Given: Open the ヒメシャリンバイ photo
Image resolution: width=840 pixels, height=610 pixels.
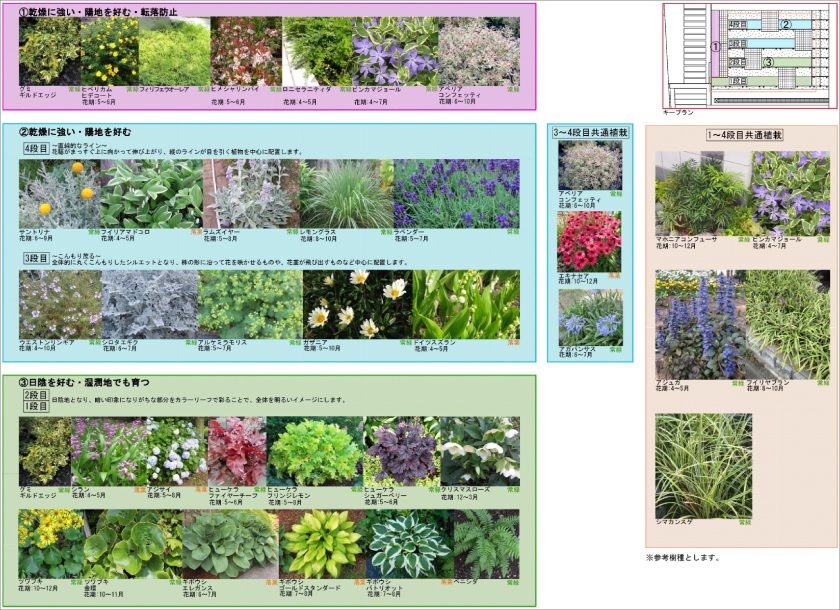Looking at the screenshot, I should pos(246,51).
